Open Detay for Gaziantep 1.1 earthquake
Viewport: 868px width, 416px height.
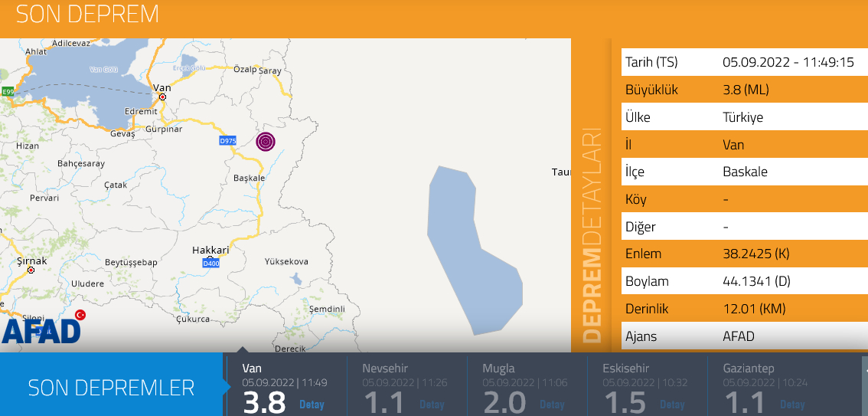(792, 405)
